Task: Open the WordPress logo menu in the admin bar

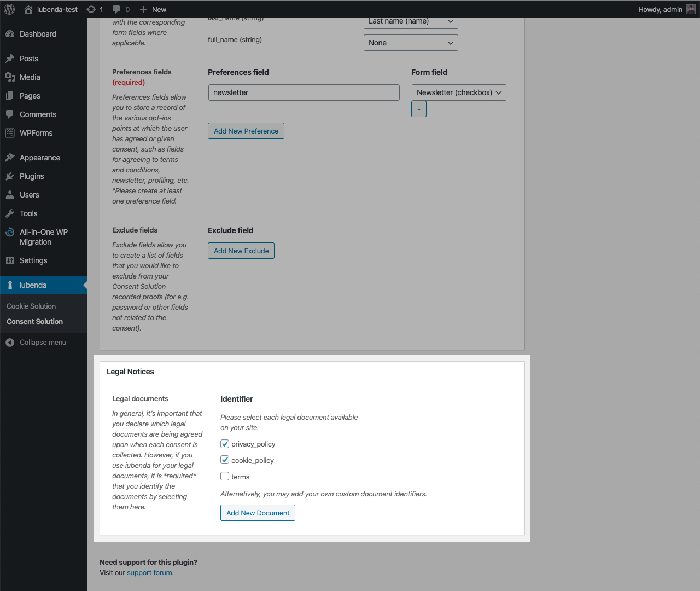Action: pos(9,9)
